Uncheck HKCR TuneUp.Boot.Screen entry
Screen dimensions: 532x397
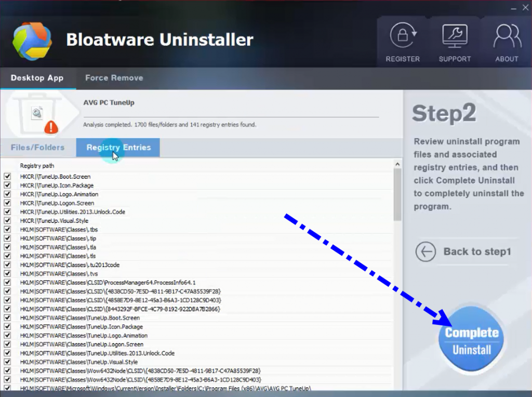point(7,177)
